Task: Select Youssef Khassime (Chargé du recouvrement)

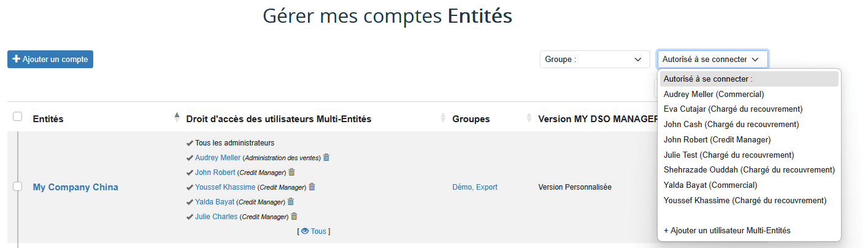Action: point(749,200)
